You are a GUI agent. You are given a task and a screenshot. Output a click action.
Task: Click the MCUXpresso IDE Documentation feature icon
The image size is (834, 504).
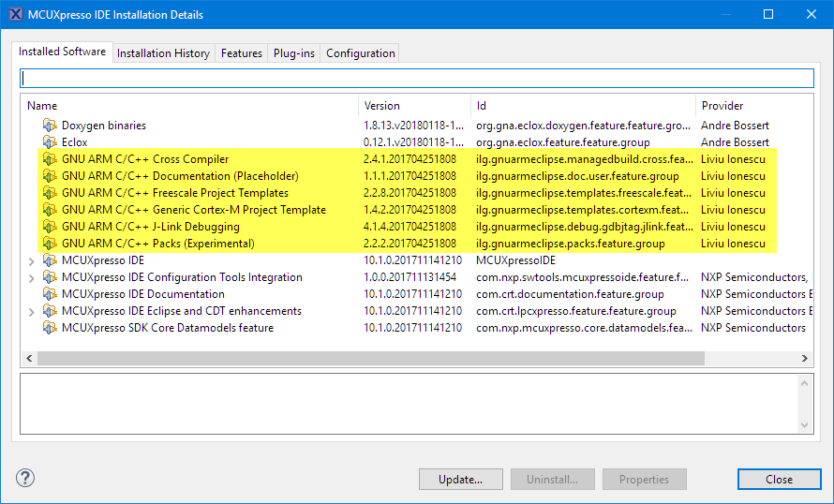50,294
